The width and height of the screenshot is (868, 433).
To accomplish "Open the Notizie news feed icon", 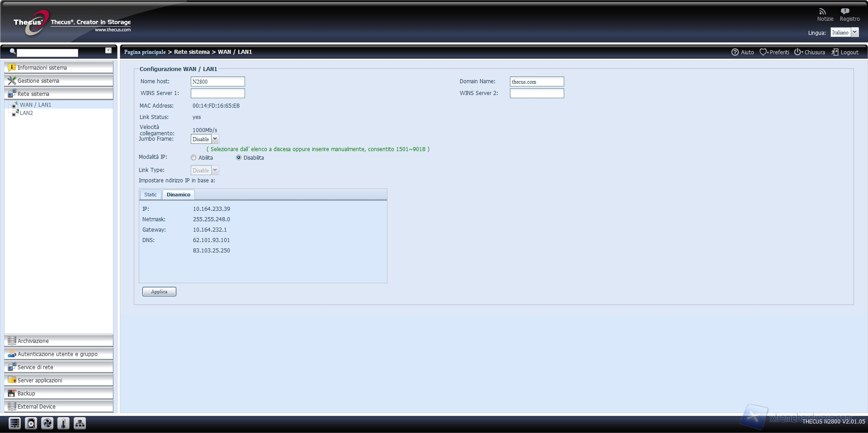I will coord(822,12).
